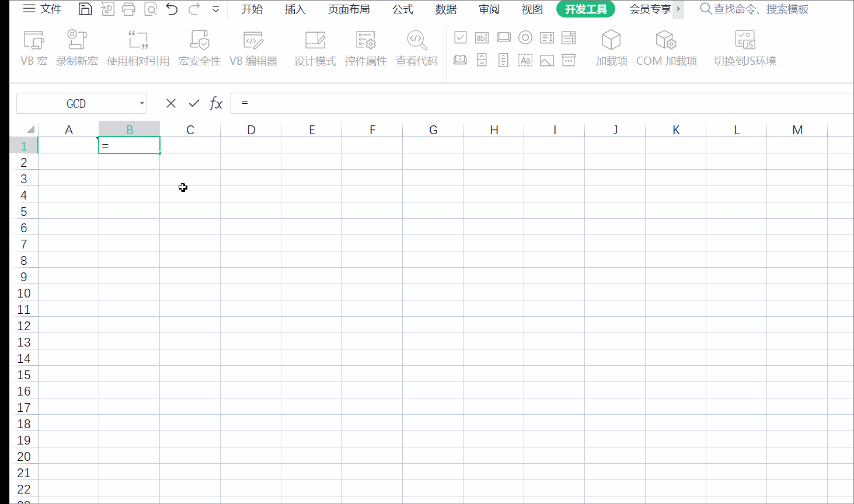Open the more controls icon
The height and width of the screenshot is (504, 854).
[x=569, y=60]
